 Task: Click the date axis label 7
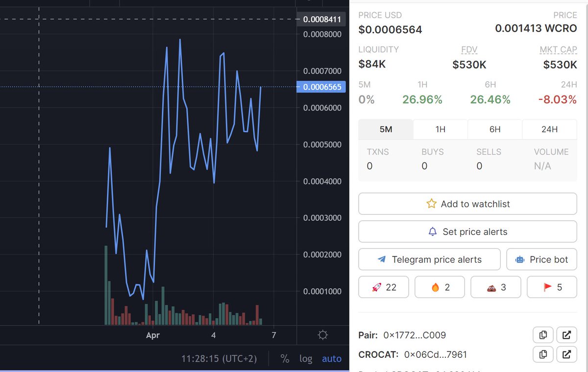274,335
